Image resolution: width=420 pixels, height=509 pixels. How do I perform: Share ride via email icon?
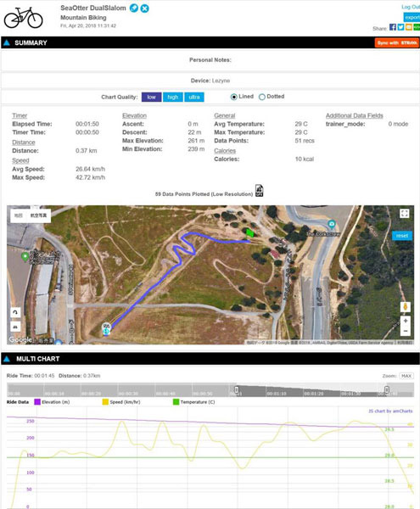click(409, 27)
